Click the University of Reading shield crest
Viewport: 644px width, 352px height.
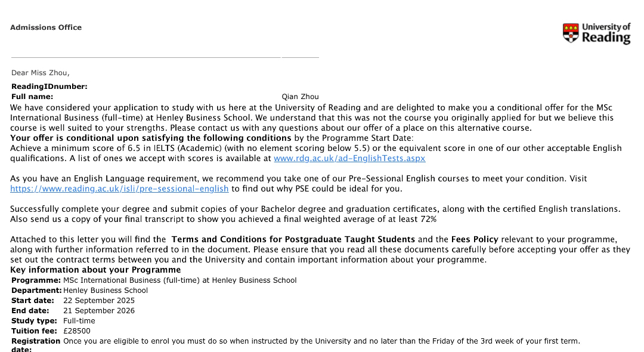[x=571, y=33]
